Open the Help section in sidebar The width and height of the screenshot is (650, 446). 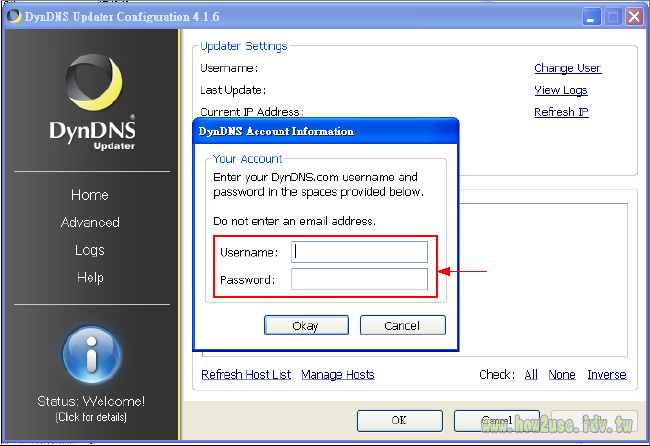90,277
